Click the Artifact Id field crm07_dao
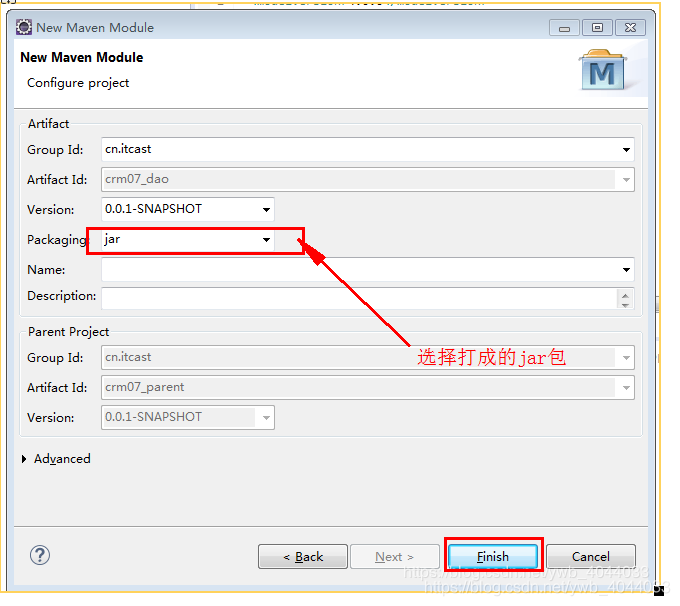 pyautogui.click(x=369, y=182)
